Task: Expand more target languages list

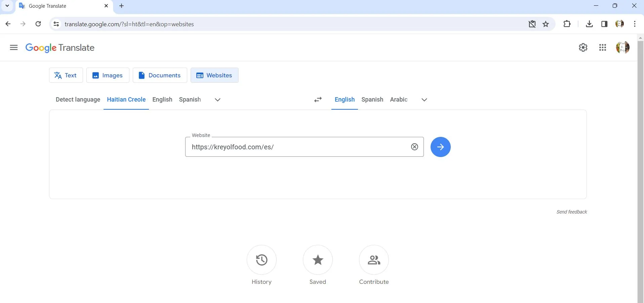Action: point(424,100)
